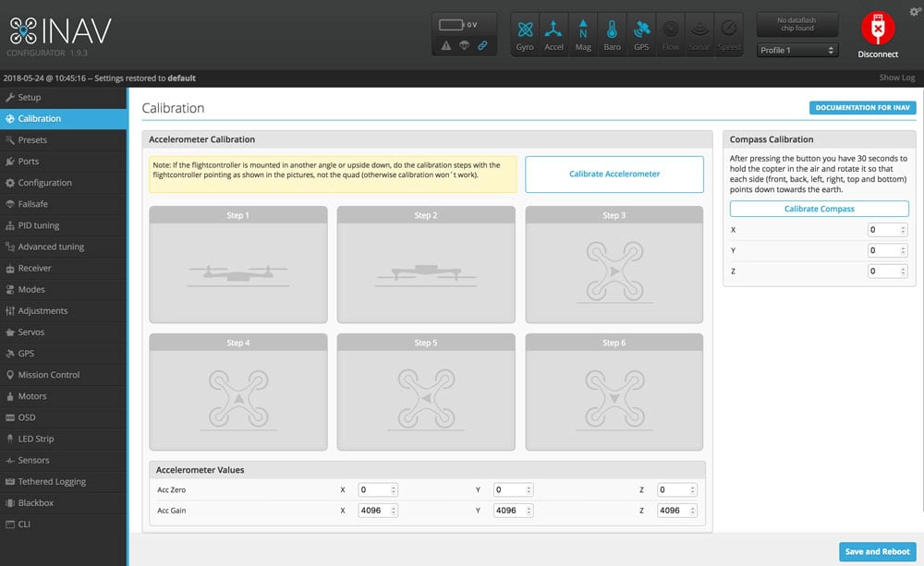
Task: Go to the Motors tab
Action: click(x=63, y=396)
